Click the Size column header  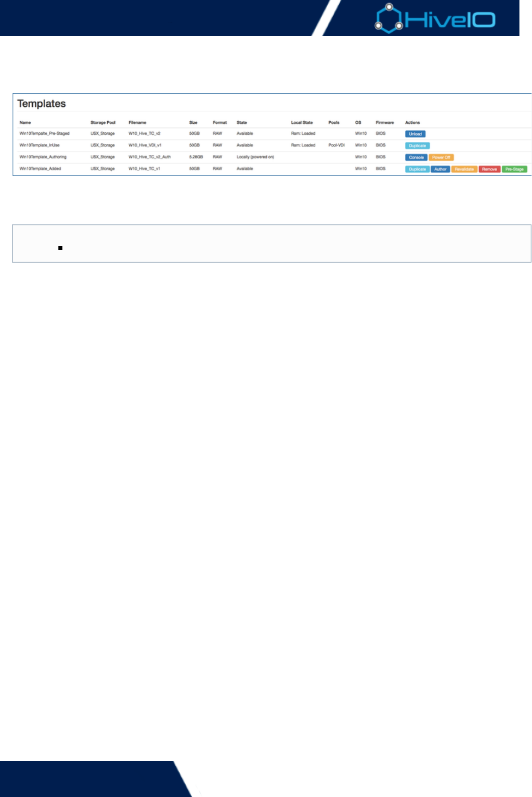coord(193,122)
